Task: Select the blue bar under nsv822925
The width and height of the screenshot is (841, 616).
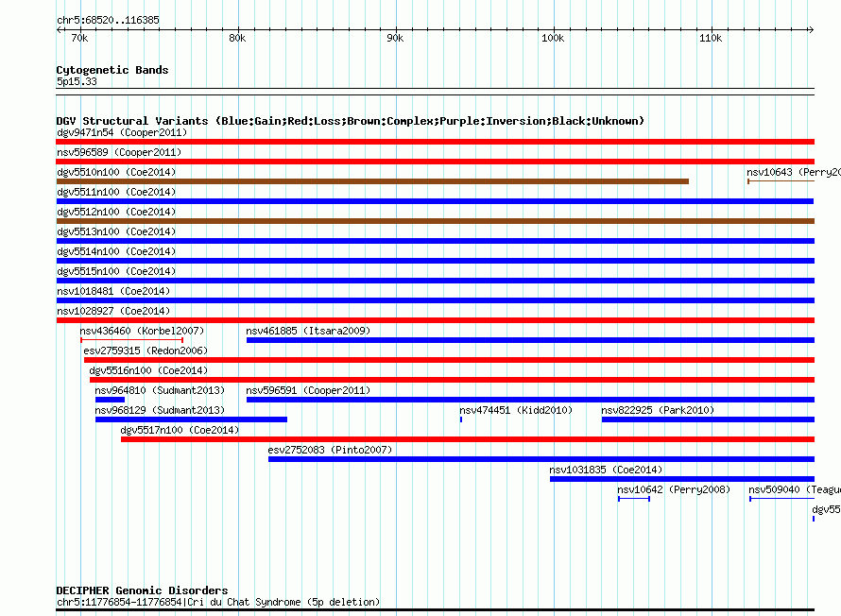Action: click(708, 419)
